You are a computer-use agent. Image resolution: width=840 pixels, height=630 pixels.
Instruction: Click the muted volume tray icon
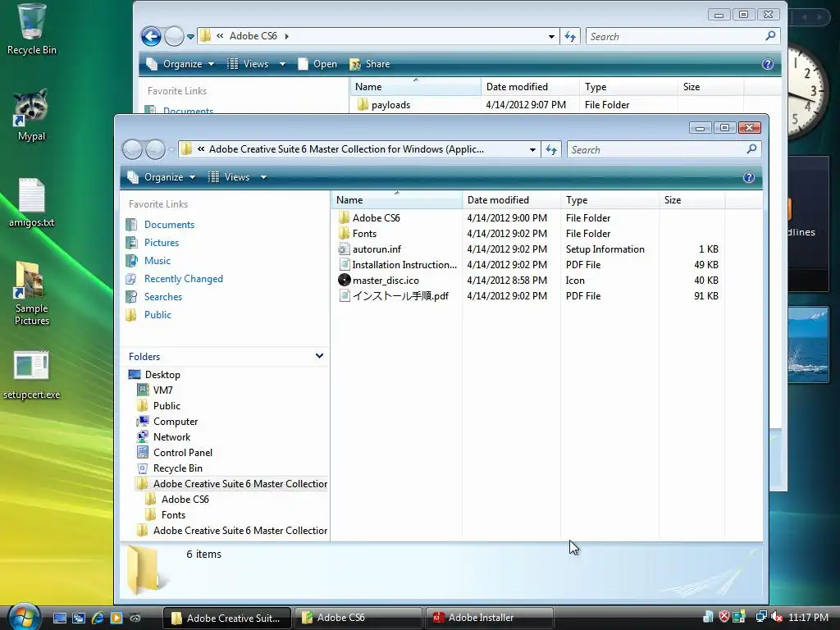pos(776,617)
